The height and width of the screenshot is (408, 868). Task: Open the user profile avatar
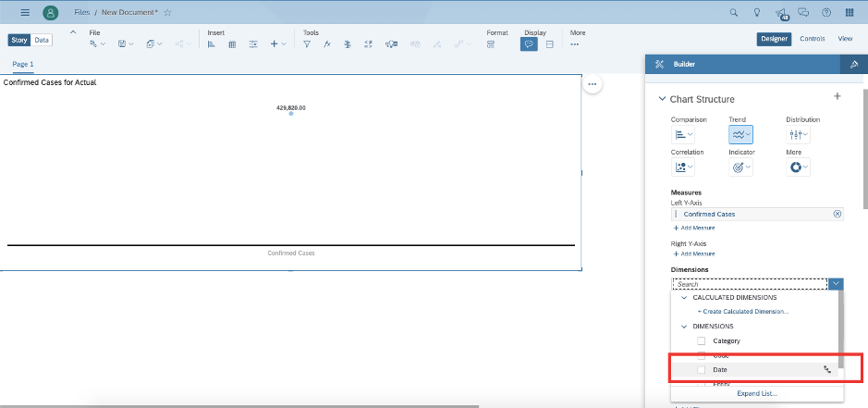coord(50,12)
